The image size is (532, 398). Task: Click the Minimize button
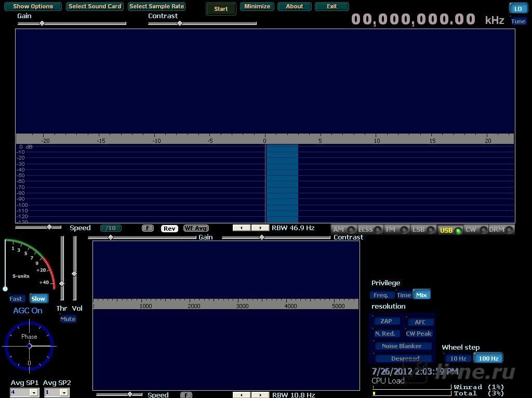pyautogui.click(x=257, y=6)
